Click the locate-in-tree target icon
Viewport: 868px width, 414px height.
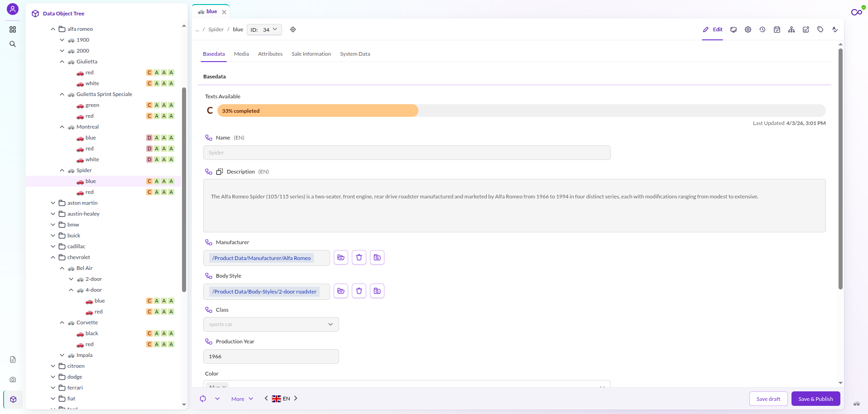point(293,29)
